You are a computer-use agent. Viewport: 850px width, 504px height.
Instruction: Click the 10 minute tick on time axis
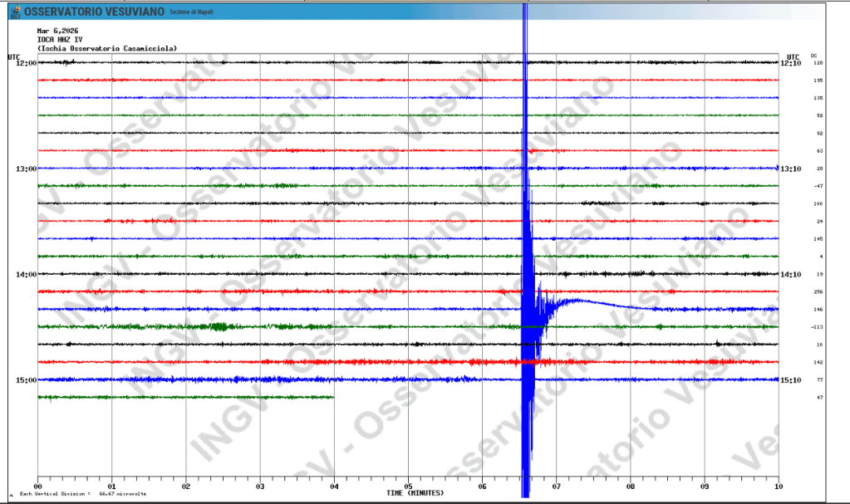click(778, 487)
